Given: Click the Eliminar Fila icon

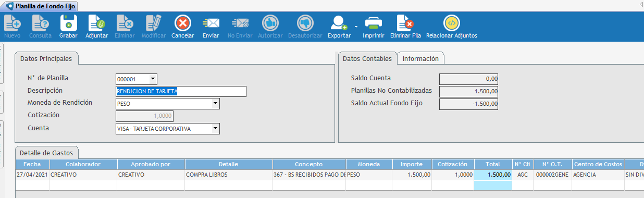Looking at the screenshot, I should [405, 23].
